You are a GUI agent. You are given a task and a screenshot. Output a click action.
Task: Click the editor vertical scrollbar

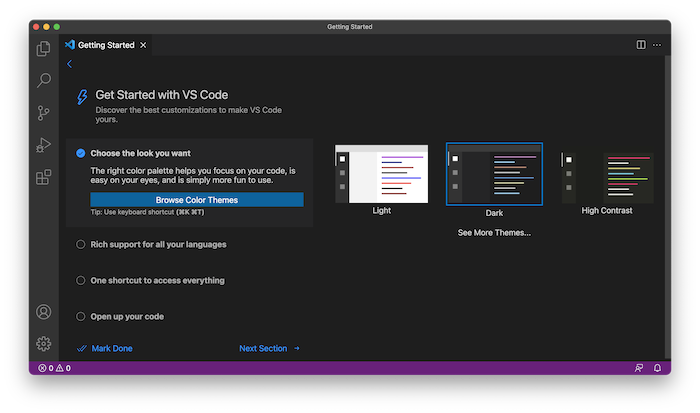click(667, 206)
